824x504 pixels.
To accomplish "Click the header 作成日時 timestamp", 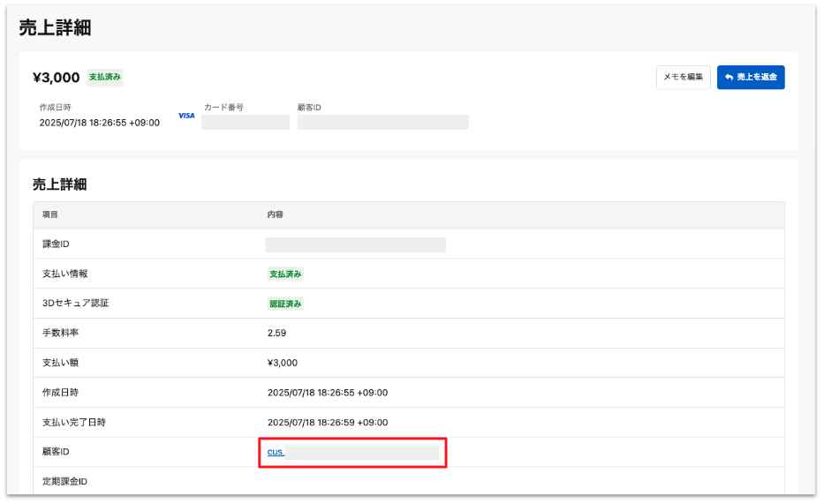I will pyautogui.click(x=99, y=123).
